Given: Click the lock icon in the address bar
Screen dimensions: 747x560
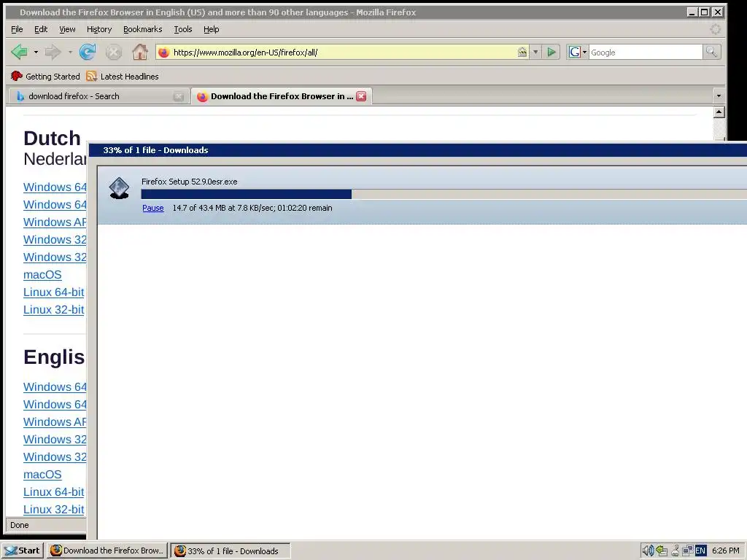Looking at the screenshot, I should coord(522,52).
